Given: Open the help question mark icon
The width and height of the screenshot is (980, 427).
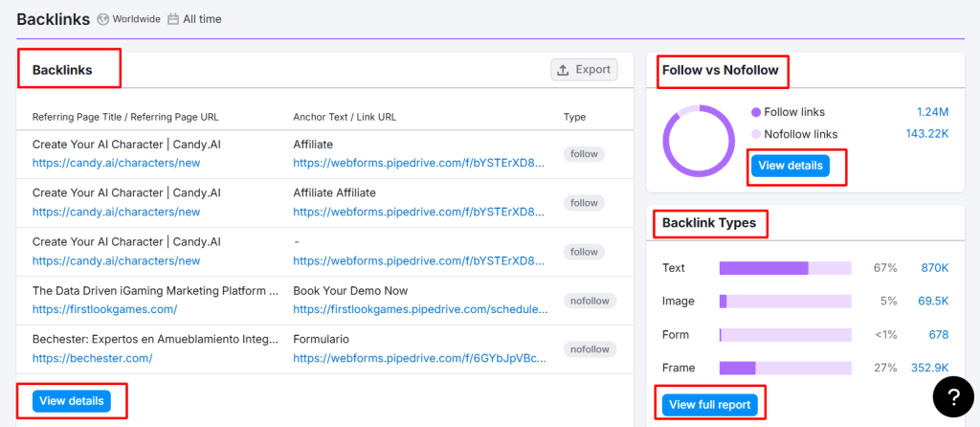Looking at the screenshot, I should coord(953,396).
